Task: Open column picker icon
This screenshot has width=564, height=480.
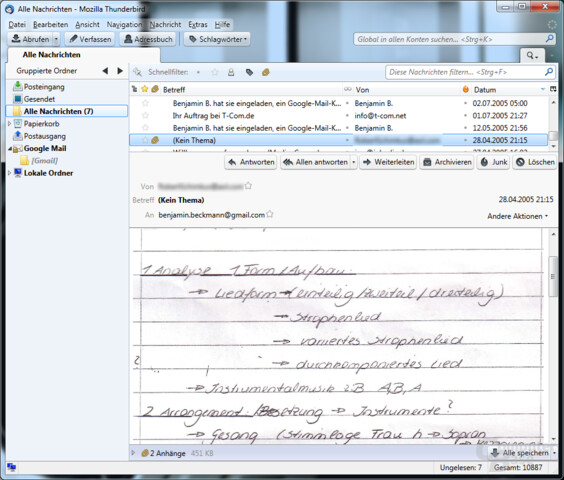Action: pos(553,89)
